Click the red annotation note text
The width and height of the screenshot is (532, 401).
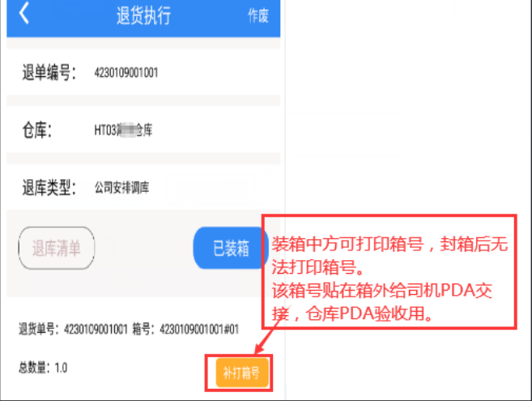coord(389,279)
